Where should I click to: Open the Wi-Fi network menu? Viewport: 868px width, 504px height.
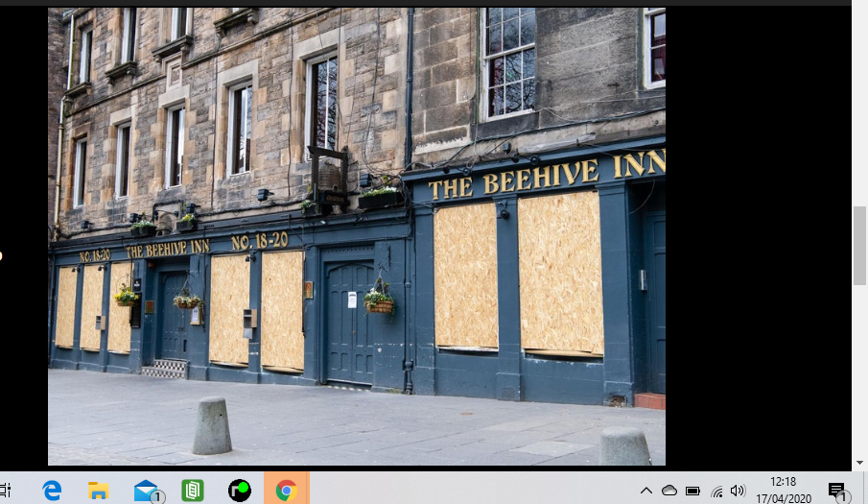[x=716, y=491]
